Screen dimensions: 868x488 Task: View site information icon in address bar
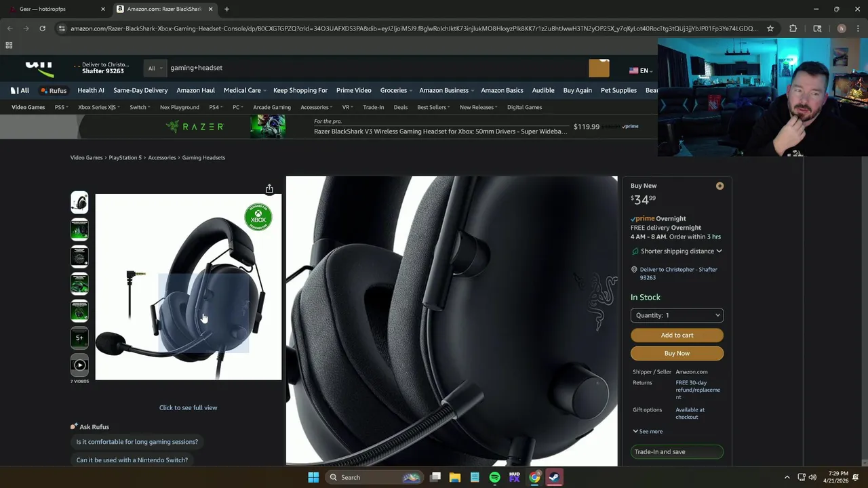[x=62, y=28]
